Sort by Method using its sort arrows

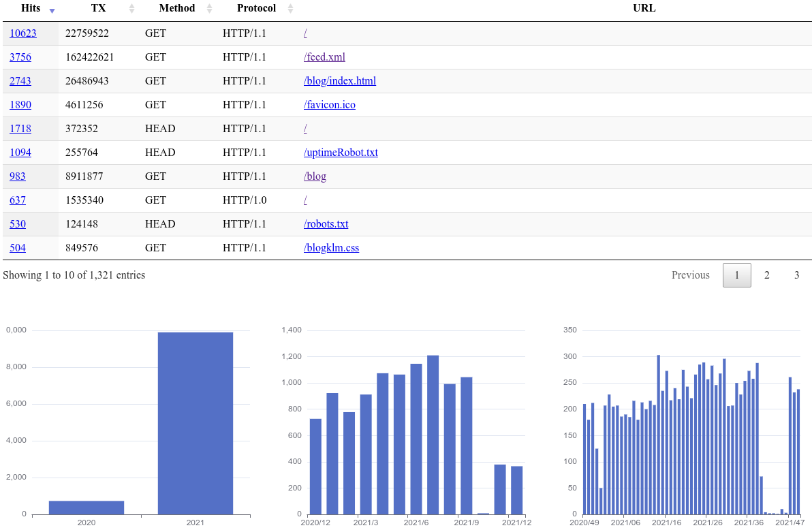tap(209, 9)
